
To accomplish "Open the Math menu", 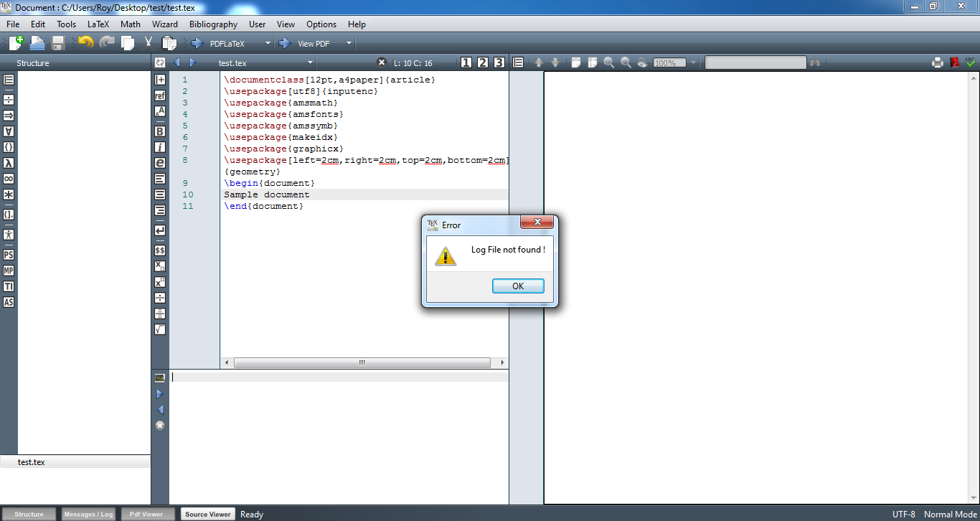I will [x=131, y=24].
